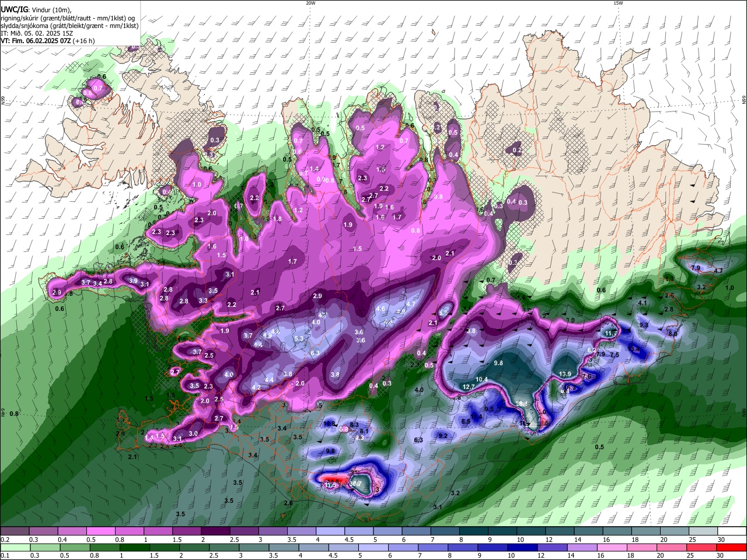
Task: Click the 13.9 precipitation value on the map
Action: [565, 374]
